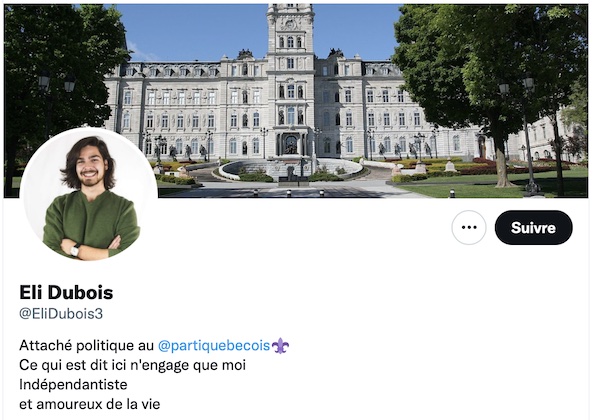
Task: Click the wristwatch in the profile photo
Action: 75,251
